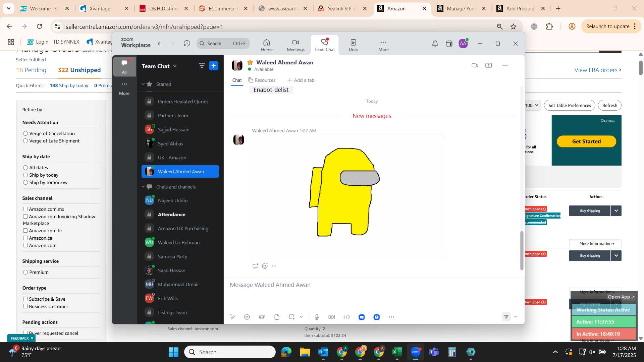The image size is (644, 362).
Task: Click the Zoom profile avatar AA
Action: 463,44
